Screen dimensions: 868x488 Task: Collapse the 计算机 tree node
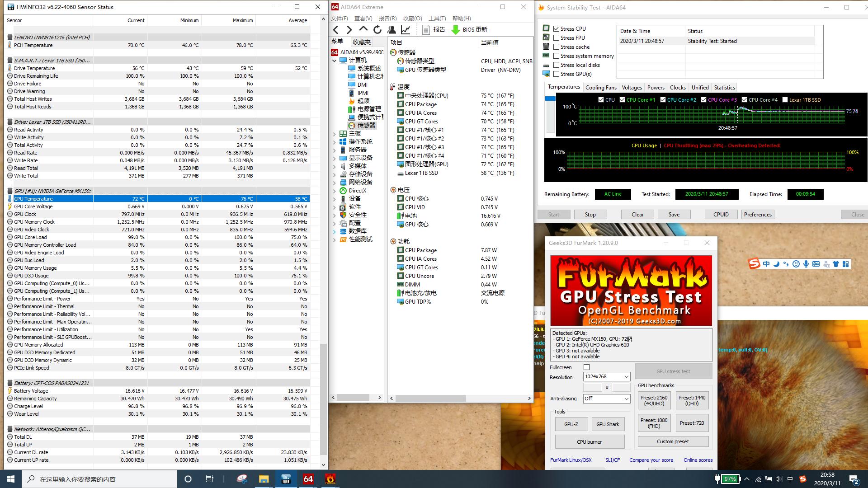335,61
